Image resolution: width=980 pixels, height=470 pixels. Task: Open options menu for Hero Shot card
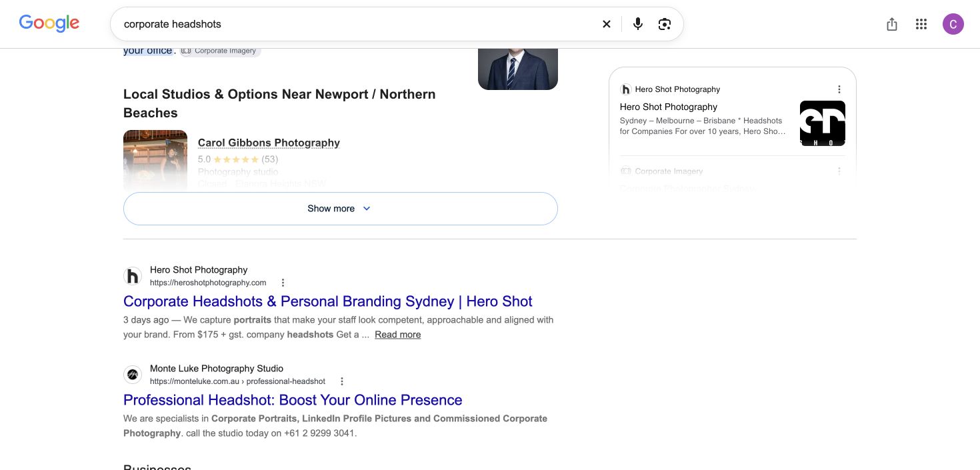point(839,89)
